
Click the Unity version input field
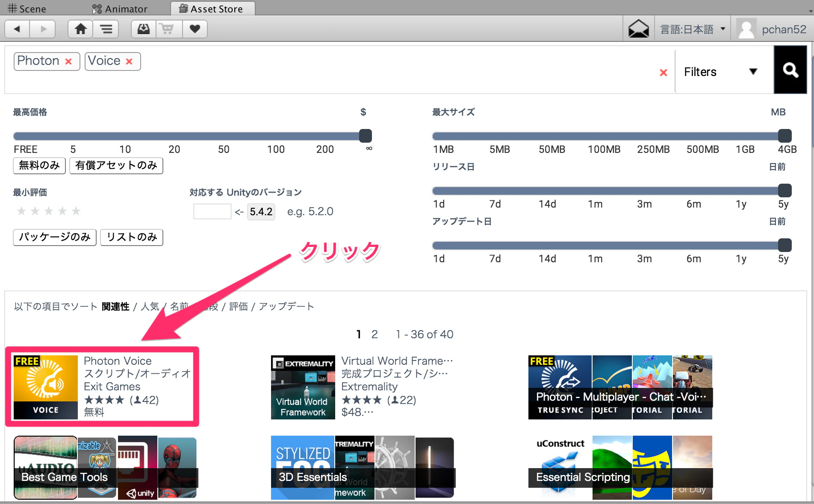[x=212, y=211]
